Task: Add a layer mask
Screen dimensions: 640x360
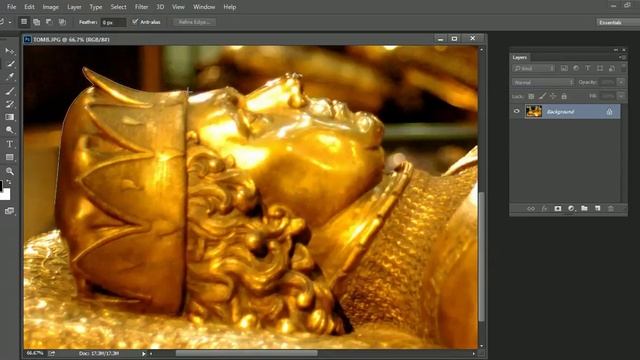Action: tap(558, 209)
